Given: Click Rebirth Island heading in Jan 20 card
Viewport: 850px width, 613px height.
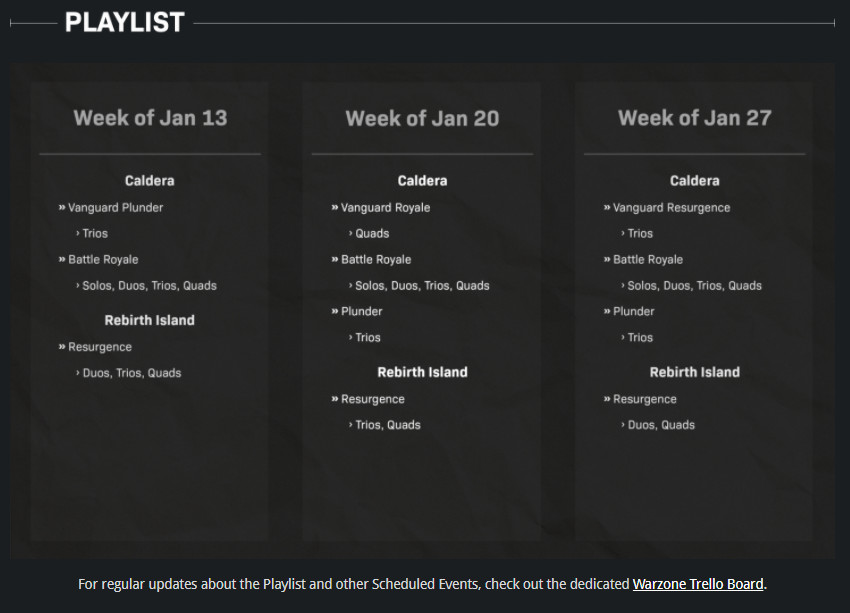Looking at the screenshot, I should (x=422, y=372).
